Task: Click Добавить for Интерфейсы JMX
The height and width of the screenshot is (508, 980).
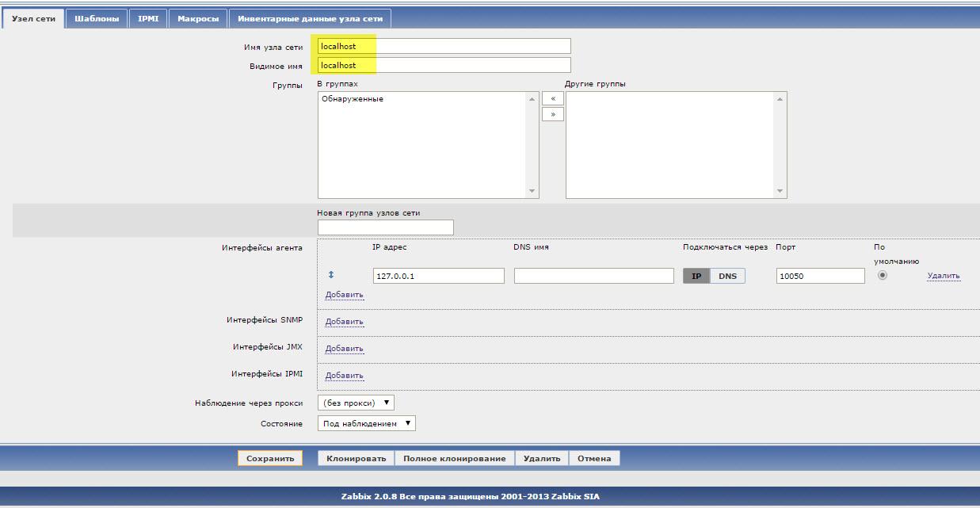Action: [x=344, y=349]
